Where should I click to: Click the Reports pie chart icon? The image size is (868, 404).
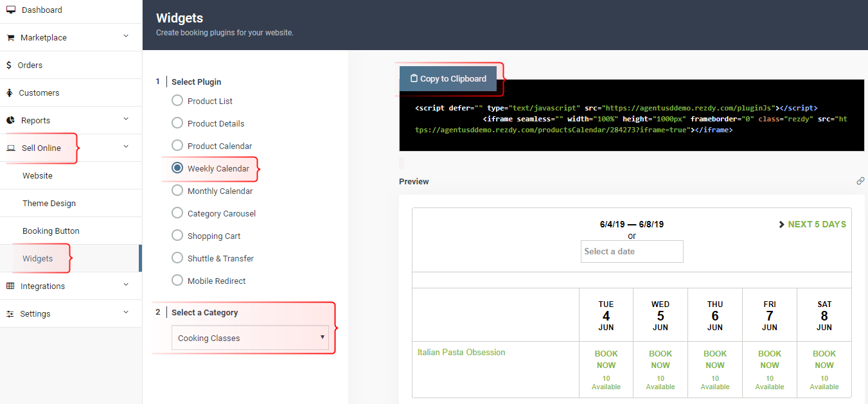click(10, 120)
